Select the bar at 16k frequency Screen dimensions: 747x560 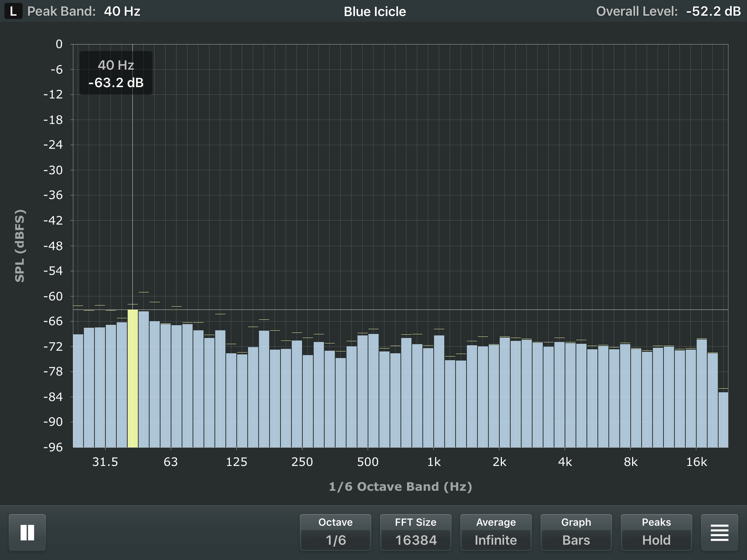click(x=702, y=393)
